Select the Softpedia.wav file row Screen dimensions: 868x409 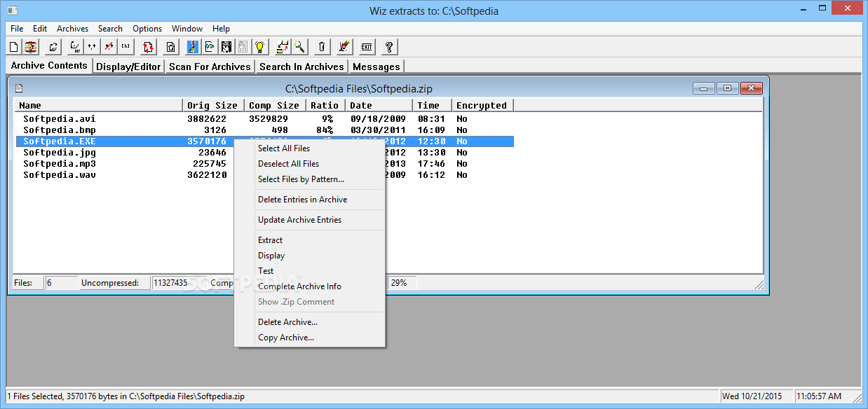point(264,175)
